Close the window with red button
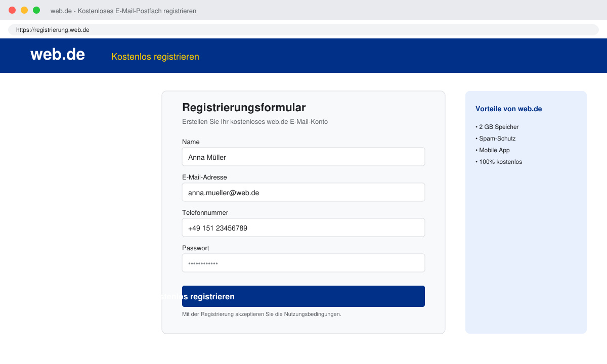607x364 pixels. pos(12,10)
